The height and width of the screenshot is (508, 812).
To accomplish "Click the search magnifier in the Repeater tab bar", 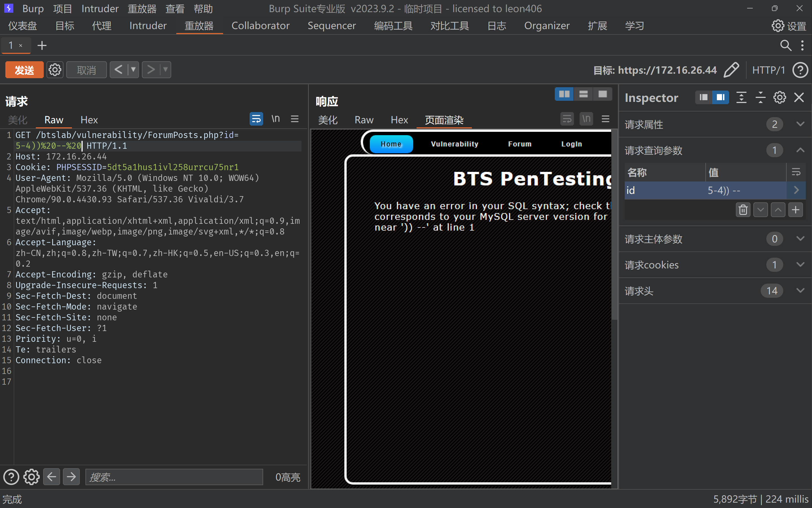I will (x=785, y=45).
